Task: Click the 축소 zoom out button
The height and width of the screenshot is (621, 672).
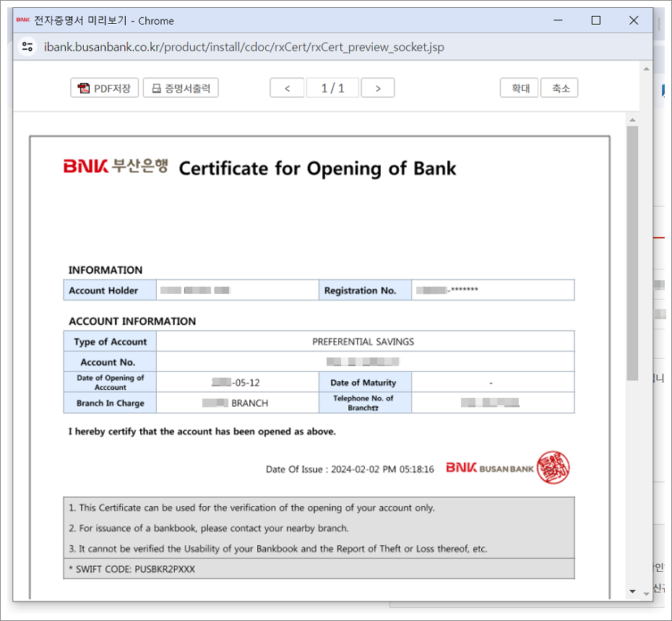Action: pyautogui.click(x=559, y=88)
